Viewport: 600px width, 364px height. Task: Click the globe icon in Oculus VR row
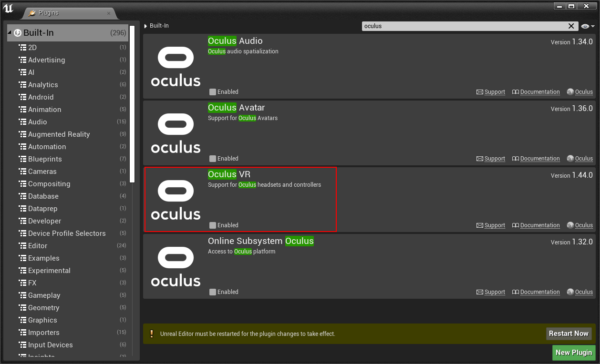[570, 225]
